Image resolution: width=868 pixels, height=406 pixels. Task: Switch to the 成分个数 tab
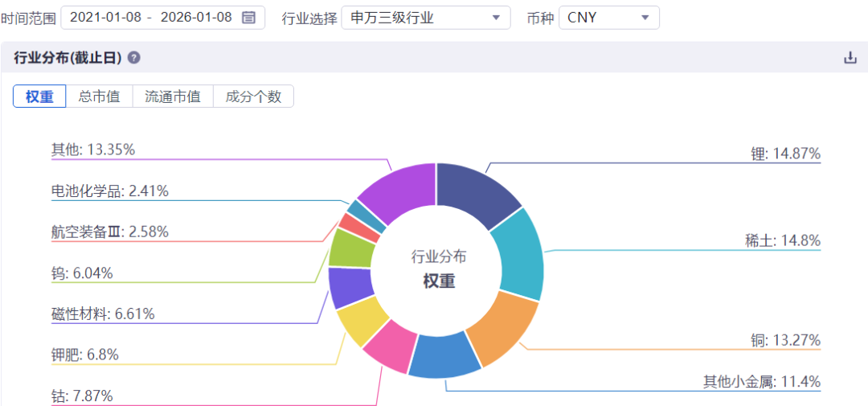click(253, 96)
